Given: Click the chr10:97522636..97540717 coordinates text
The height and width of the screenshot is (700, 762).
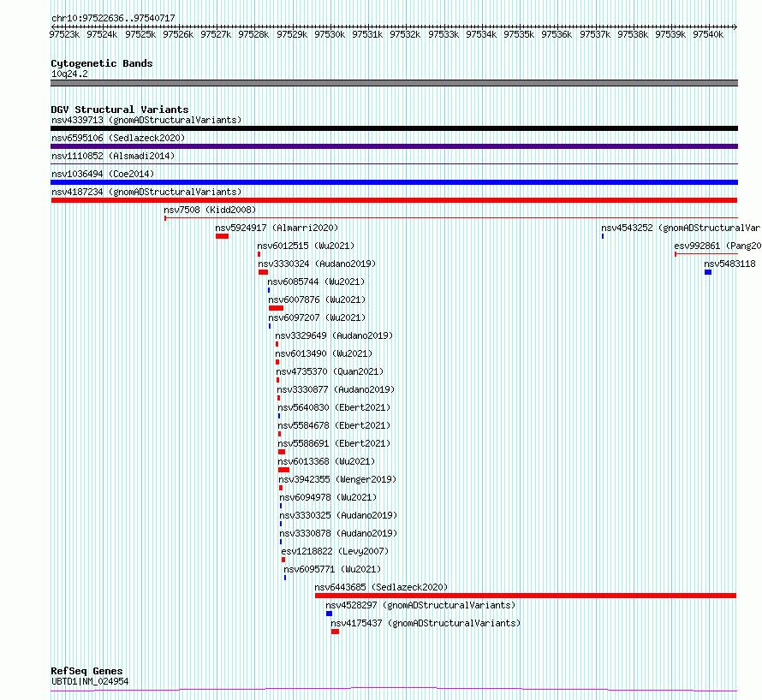Looking at the screenshot, I should click(113, 18).
